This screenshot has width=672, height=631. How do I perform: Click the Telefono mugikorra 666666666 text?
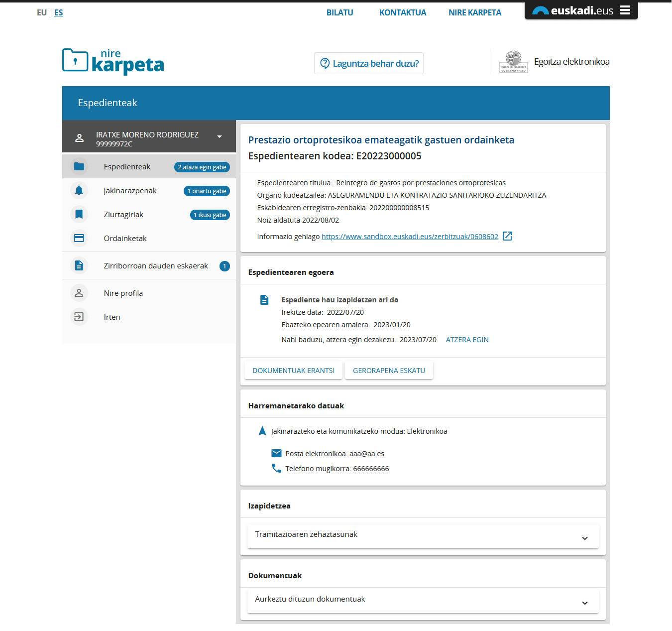pos(337,469)
